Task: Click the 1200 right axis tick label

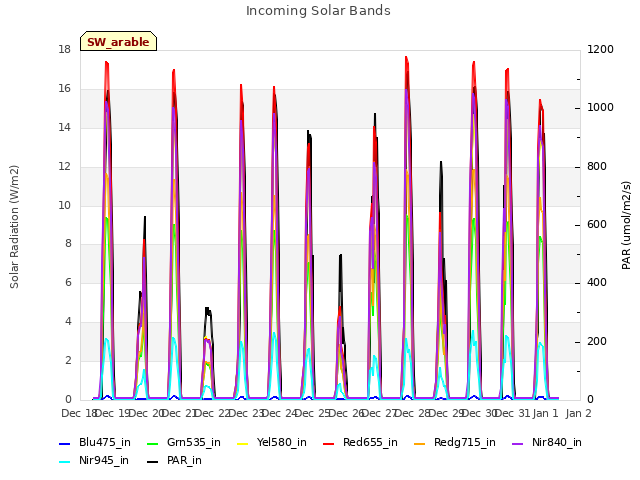Action: (x=600, y=50)
